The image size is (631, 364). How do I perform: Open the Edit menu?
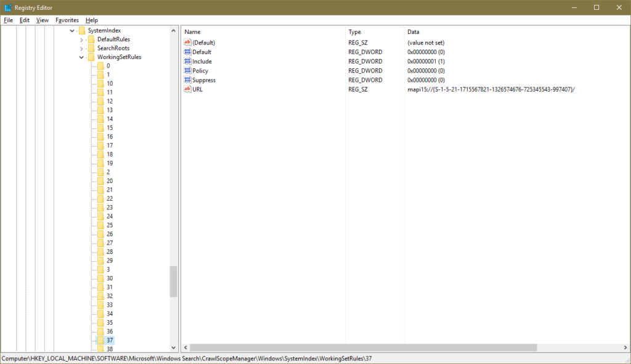(24, 20)
